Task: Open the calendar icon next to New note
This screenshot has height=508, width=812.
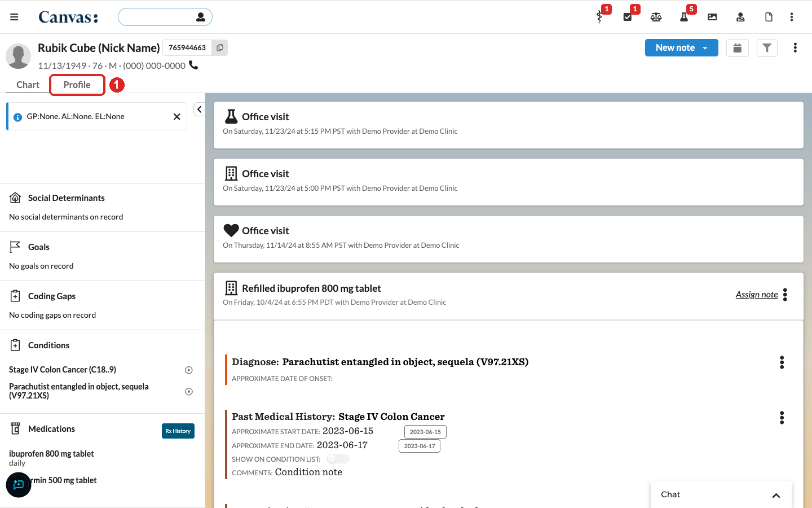Action: pyautogui.click(x=737, y=48)
